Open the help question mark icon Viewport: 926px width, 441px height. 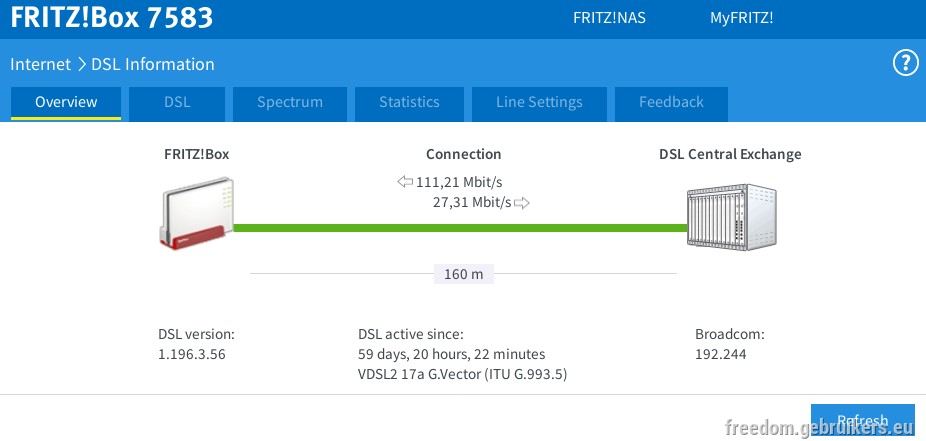[x=905, y=63]
